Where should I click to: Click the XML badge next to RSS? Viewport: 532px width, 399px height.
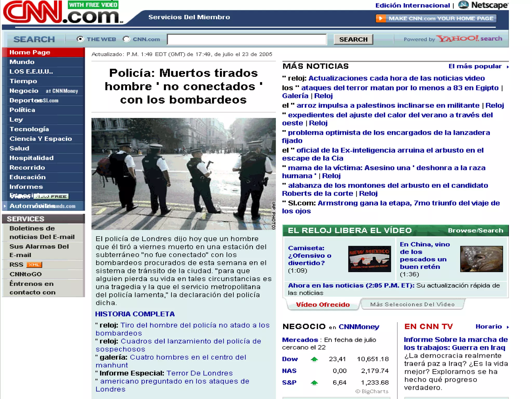[x=34, y=265]
